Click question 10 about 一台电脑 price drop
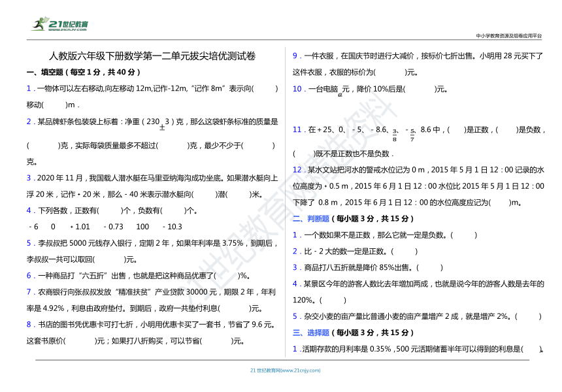Screen dimensions: 562x392 370,90
